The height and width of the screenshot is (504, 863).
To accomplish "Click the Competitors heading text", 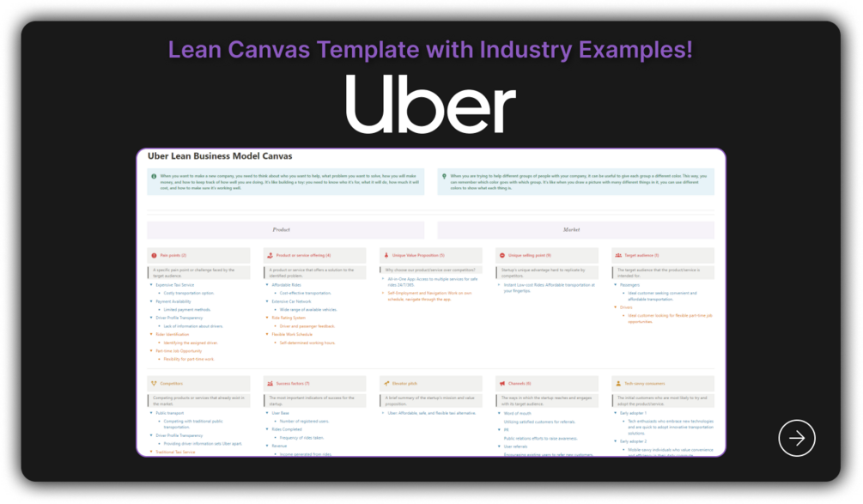I will pos(171,384).
